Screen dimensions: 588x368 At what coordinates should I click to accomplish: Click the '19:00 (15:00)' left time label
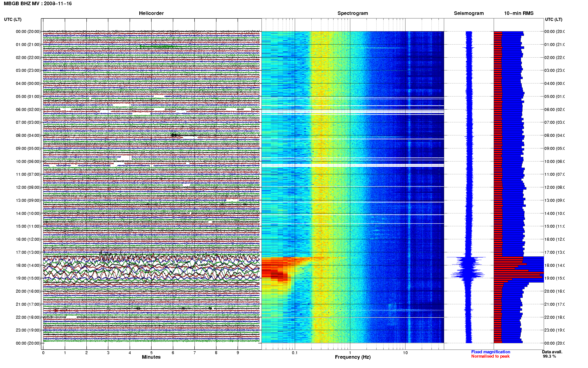28,278
